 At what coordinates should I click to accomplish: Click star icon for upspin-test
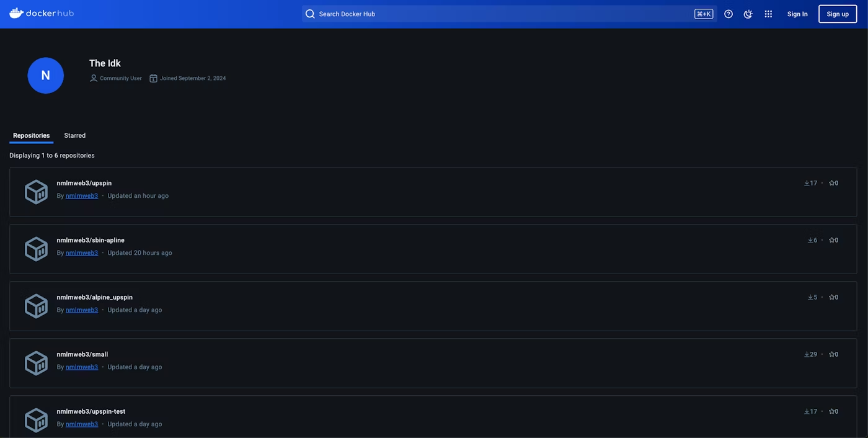click(x=832, y=411)
